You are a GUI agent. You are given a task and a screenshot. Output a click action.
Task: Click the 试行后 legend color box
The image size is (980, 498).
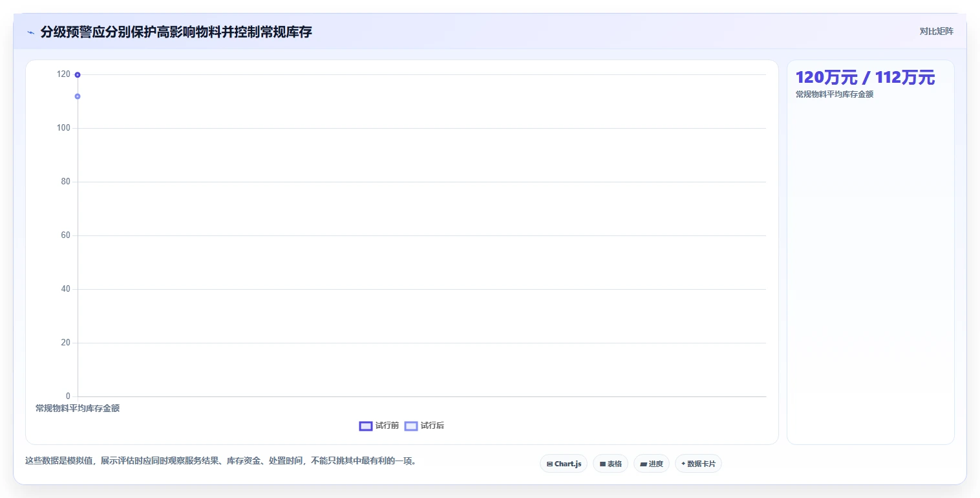(x=411, y=426)
